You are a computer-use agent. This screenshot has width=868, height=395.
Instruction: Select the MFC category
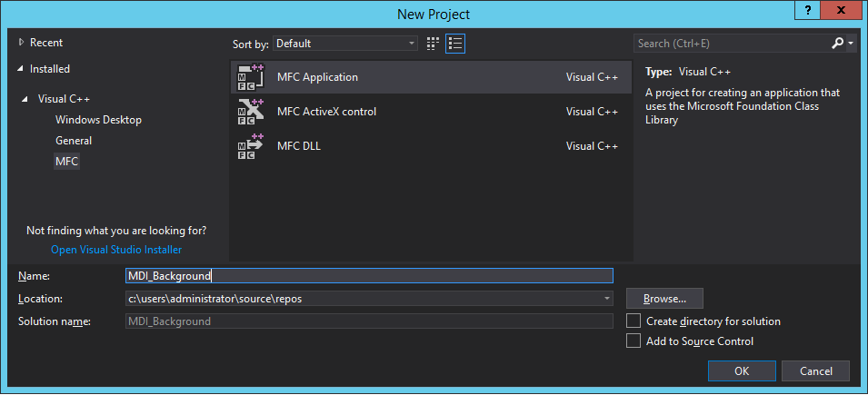(67, 162)
